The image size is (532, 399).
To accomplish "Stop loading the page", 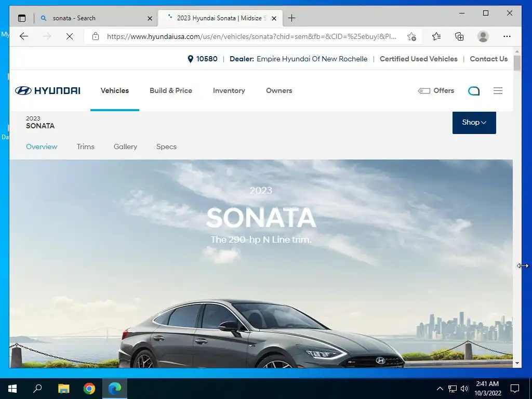I will point(70,36).
